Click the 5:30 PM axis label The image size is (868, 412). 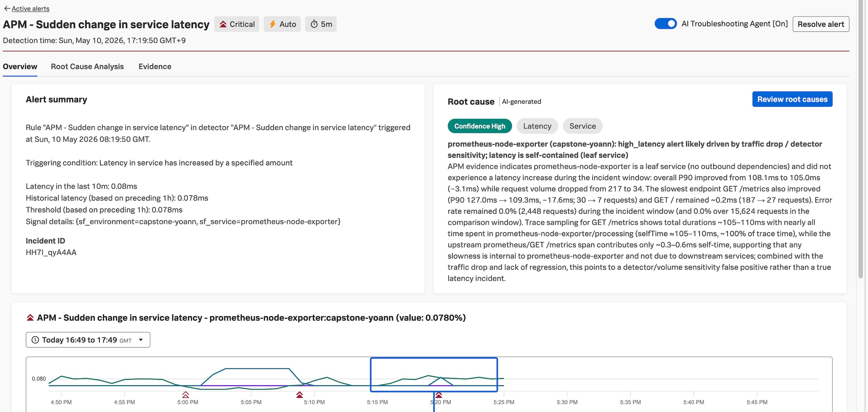(567, 402)
